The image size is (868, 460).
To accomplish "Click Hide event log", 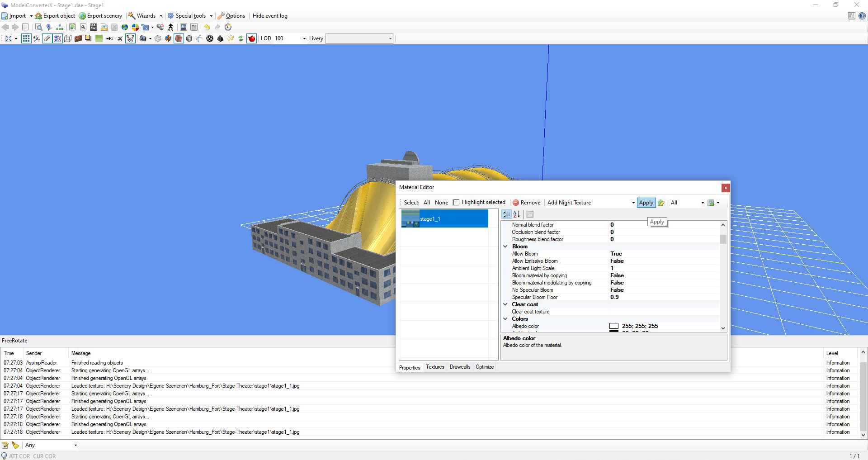I will [270, 16].
